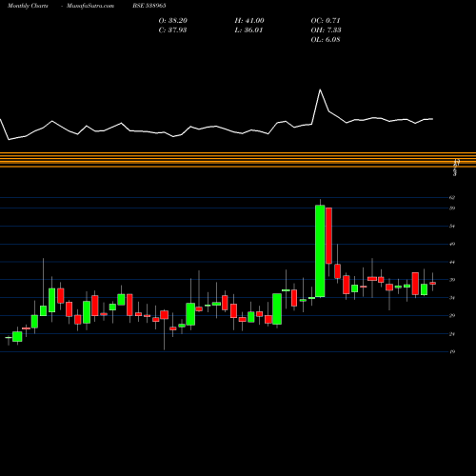
Task: Click the "Monthly Charts" title text
Action: pyautogui.click(x=28, y=6)
